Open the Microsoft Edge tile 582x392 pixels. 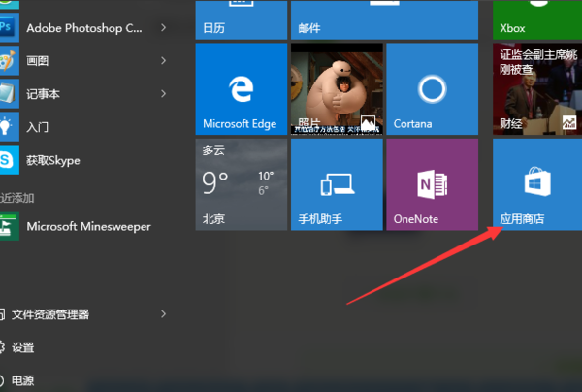(x=241, y=89)
